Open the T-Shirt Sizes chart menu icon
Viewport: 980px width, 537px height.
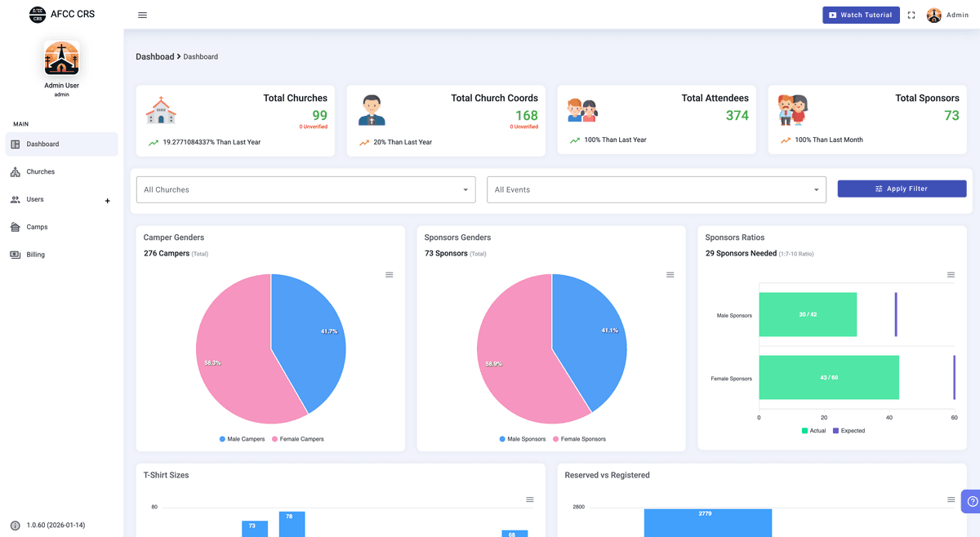pyautogui.click(x=530, y=499)
